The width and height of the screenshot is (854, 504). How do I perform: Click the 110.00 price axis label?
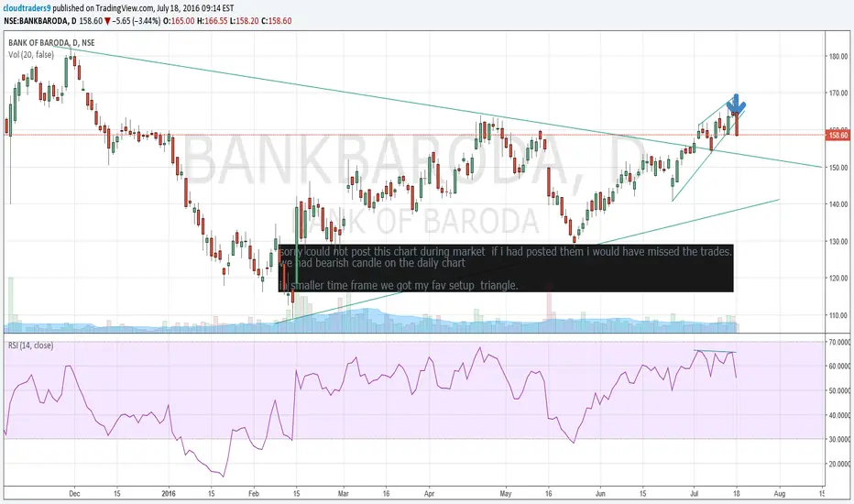point(838,315)
